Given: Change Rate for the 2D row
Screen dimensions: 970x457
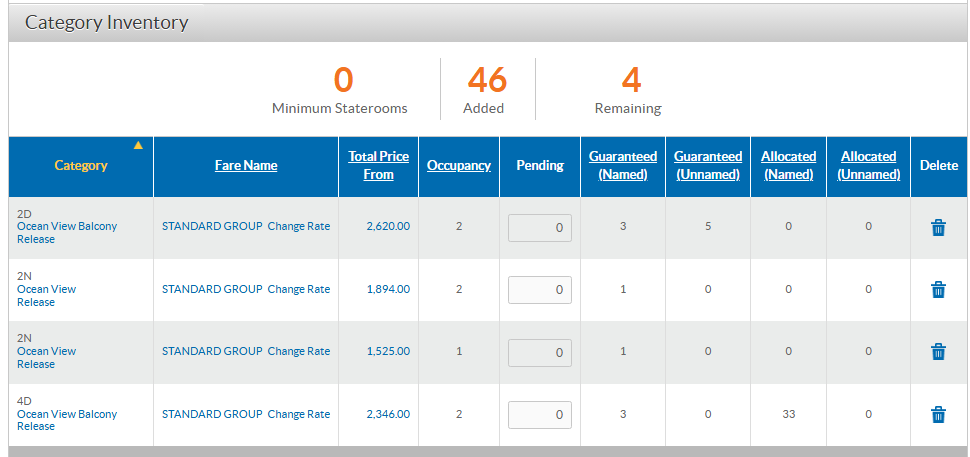Looking at the screenshot, I should 299,226.
